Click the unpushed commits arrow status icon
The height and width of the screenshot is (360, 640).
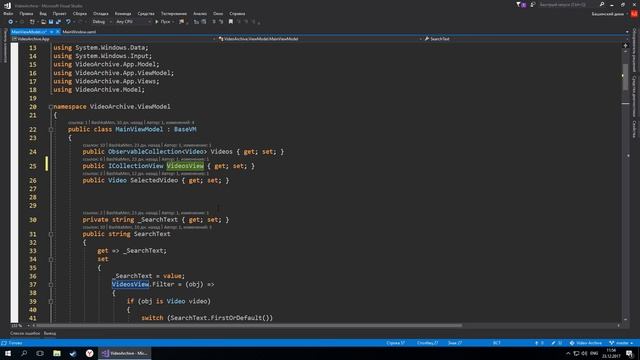point(539,343)
